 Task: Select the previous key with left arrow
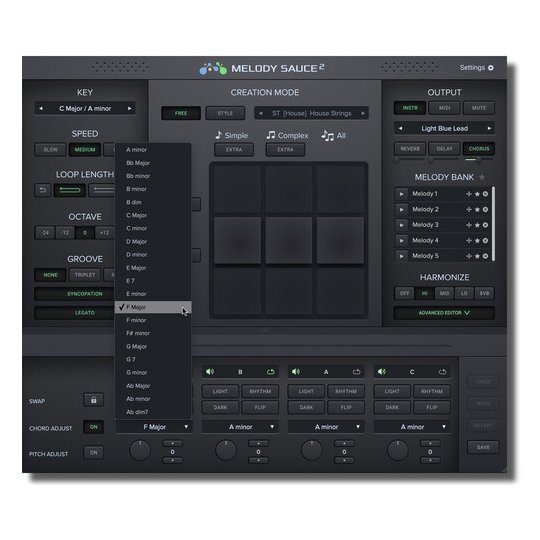tap(41, 108)
